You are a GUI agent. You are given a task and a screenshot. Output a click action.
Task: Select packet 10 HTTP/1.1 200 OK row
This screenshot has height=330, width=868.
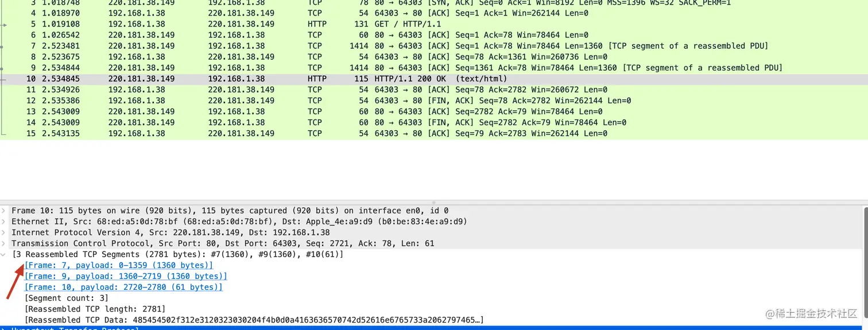click(x=434, y=79)
